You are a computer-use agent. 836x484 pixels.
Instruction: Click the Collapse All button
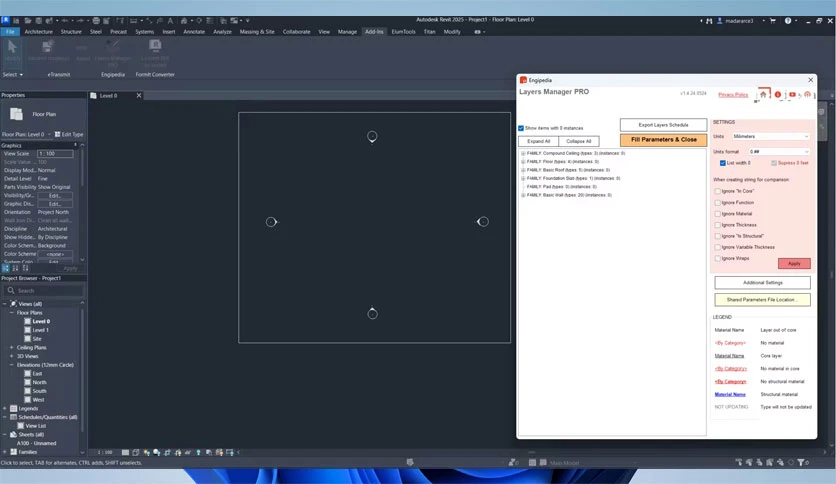pos(578,141)
